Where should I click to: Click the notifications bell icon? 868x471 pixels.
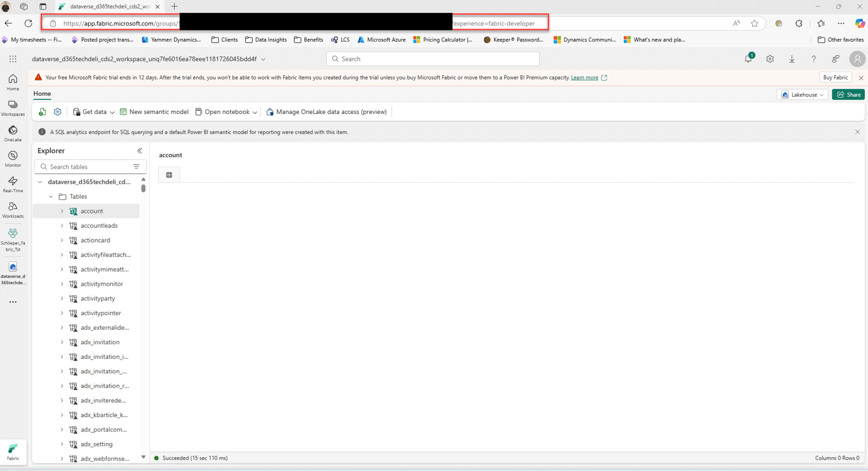(748, 59)
